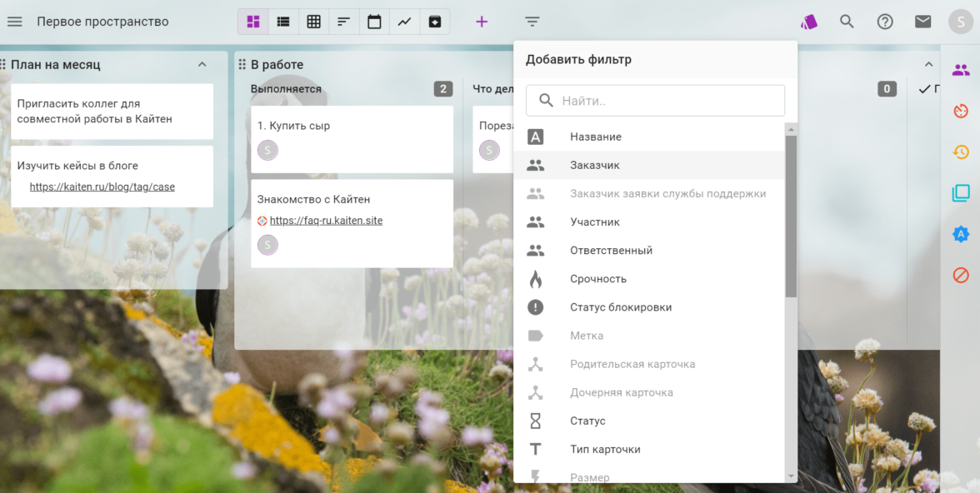Select Статус filter option

pyautogui.click(x=649, y=421)
